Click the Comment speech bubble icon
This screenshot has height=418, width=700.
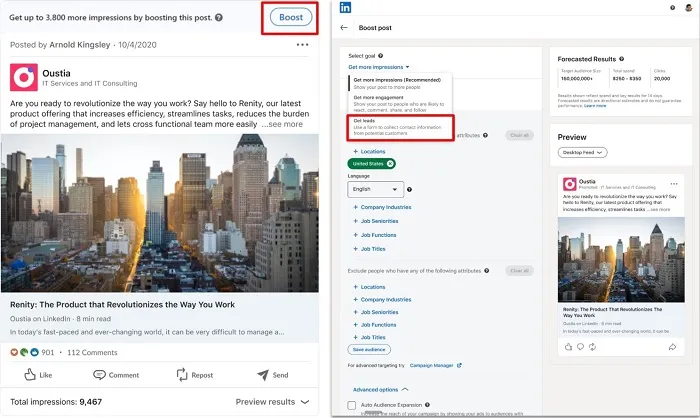[x=100, y=375]
